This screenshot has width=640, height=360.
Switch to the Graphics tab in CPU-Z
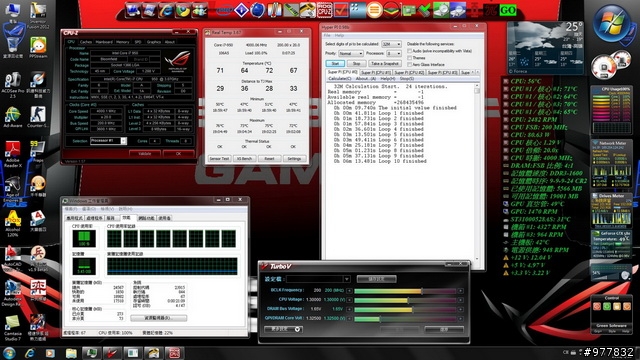tap(153, 42)
